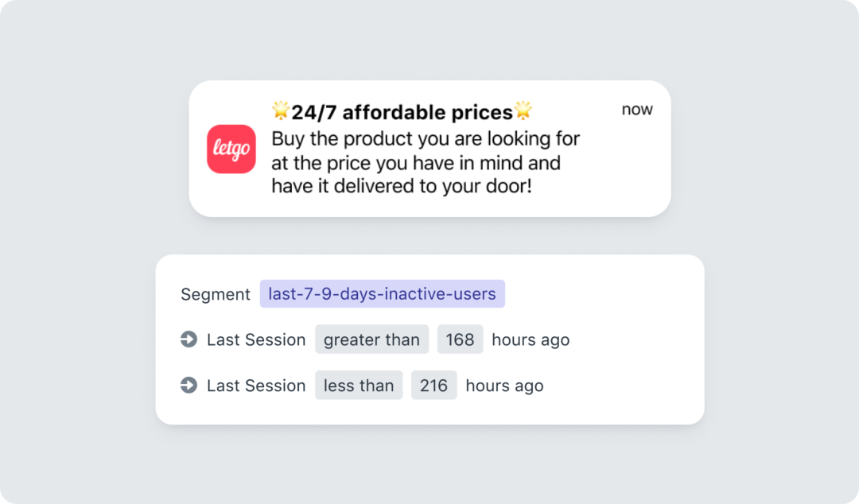859x504 pixels.
Task: Click 'hours ago' next to 216
Action: (x=504, y=386)
